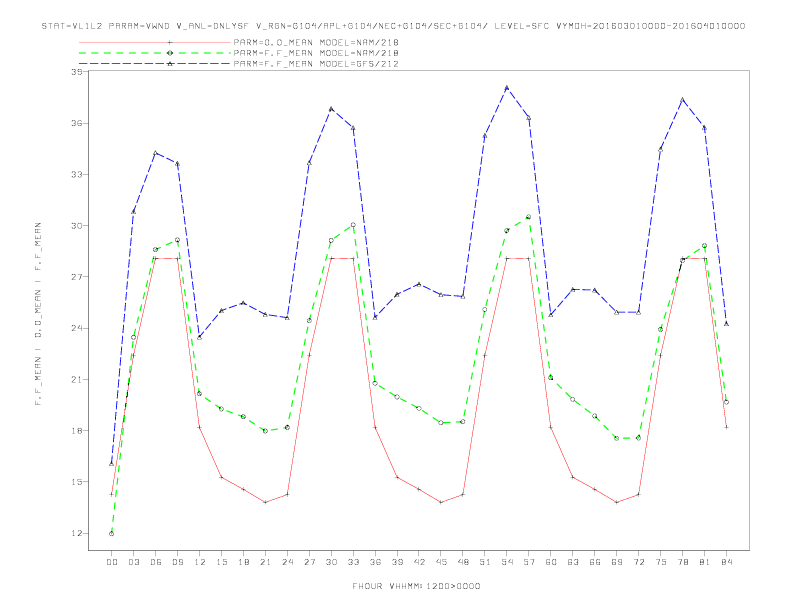
Task: Click y-axis tick value 30
Action: [76, 226]
